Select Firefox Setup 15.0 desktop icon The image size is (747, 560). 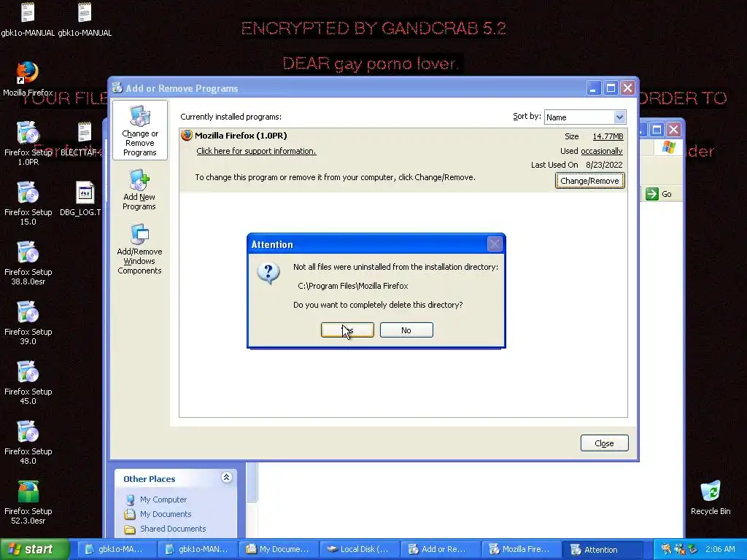(x=28, y=203)
